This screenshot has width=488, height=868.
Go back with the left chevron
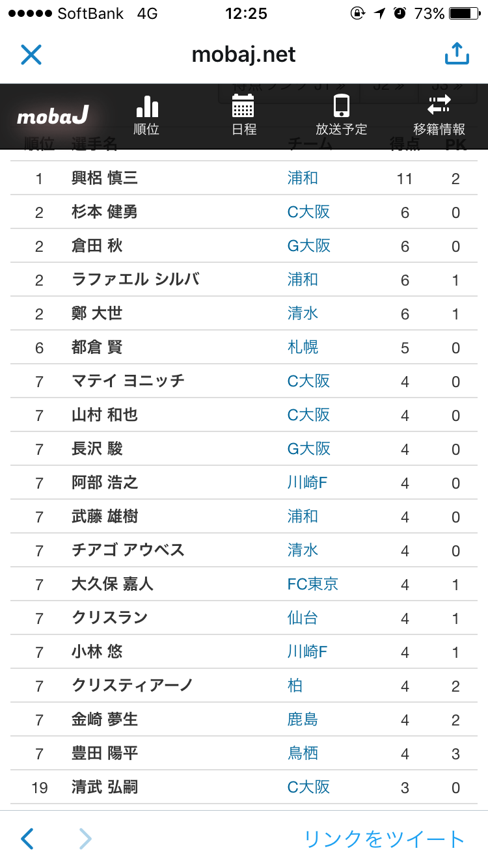27,839
